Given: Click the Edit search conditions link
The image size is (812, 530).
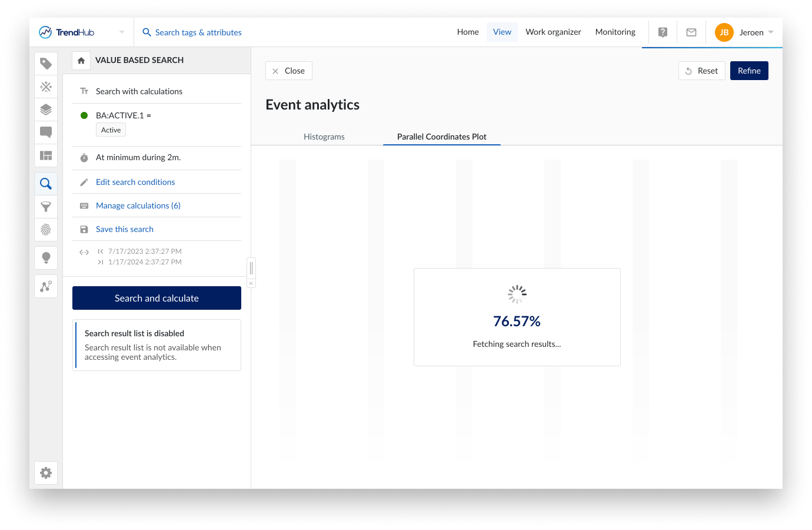Looking at the screenshot, I should [x=135, y=182].
